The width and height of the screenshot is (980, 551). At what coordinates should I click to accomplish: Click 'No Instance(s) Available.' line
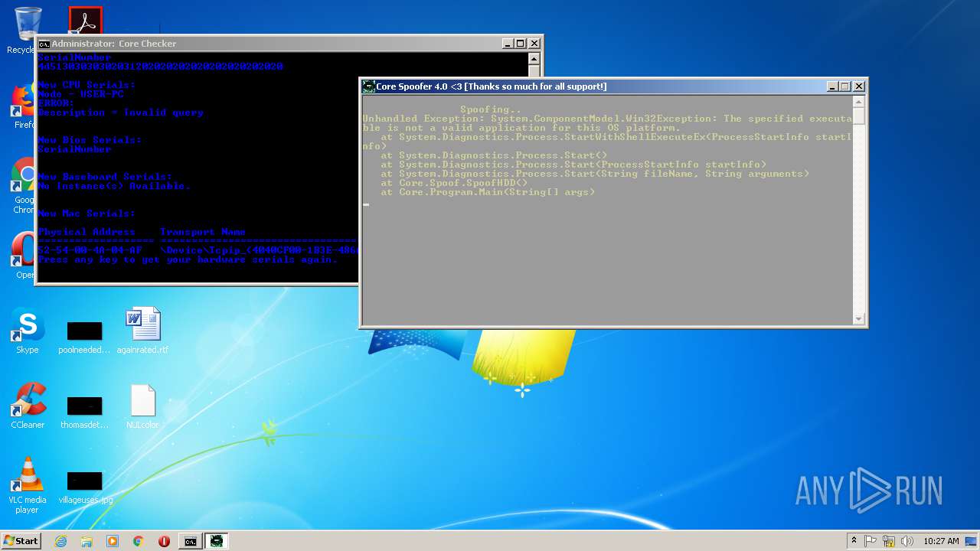114,186
